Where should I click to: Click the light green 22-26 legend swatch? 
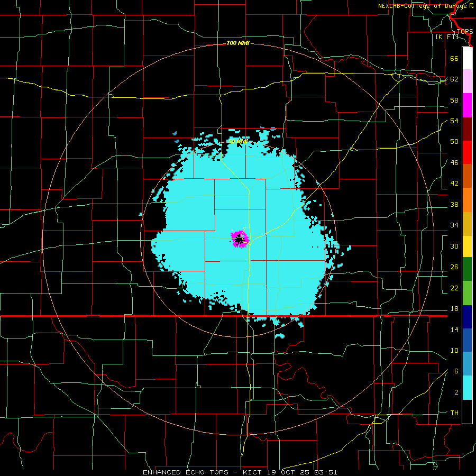coord(467,293)
